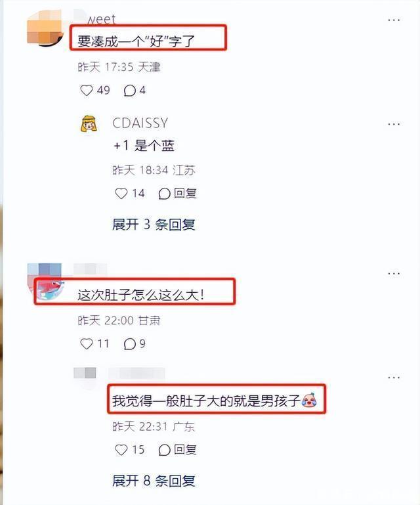Image resolution: width=420 pixels, height=505 pixels.
Task: Like the Gansu comment with 11 likes
Action: coord(86,344)
